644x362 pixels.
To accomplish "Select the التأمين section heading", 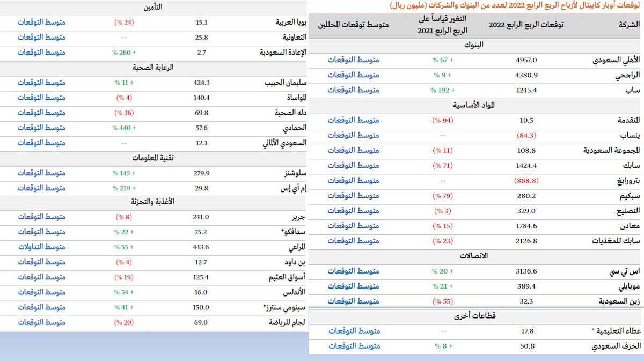I will point(154,8).
